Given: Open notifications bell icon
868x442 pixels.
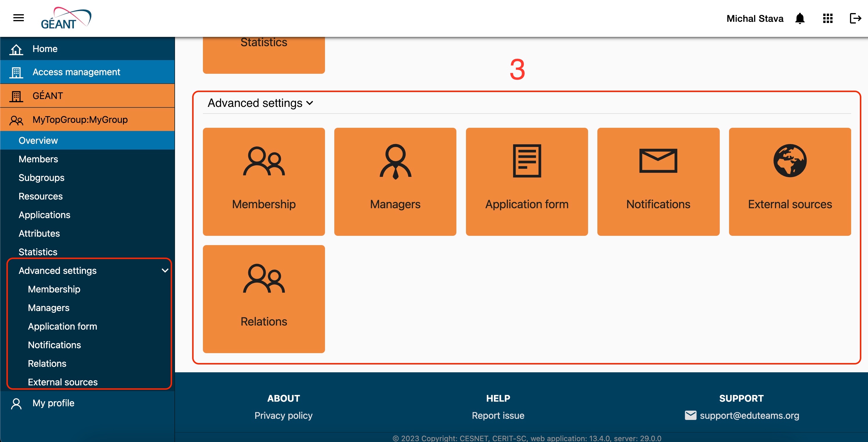Looking at the screenshot, I should [x=800, y=18].
